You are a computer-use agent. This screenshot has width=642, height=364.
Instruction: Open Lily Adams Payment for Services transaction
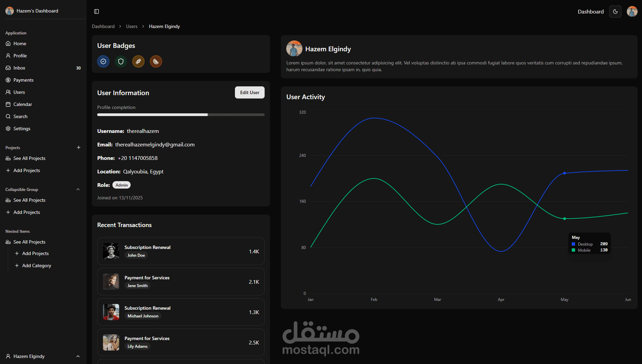(x=181, y=342)
